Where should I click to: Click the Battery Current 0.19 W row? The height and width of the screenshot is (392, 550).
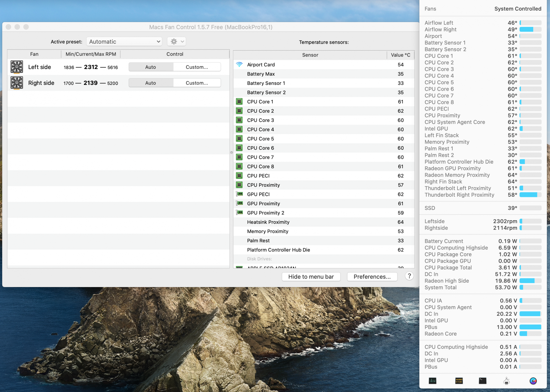[x=483, y=241]
